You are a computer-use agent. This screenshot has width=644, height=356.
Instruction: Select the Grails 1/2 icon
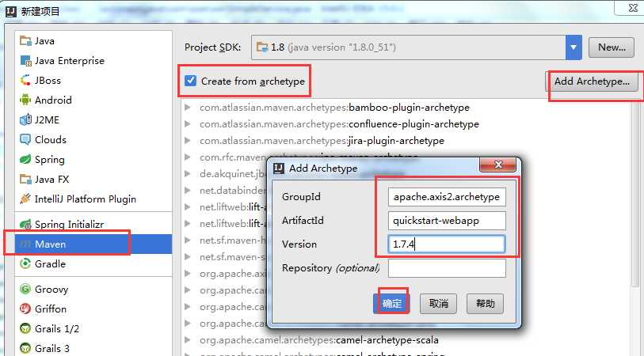coord(25,328)
